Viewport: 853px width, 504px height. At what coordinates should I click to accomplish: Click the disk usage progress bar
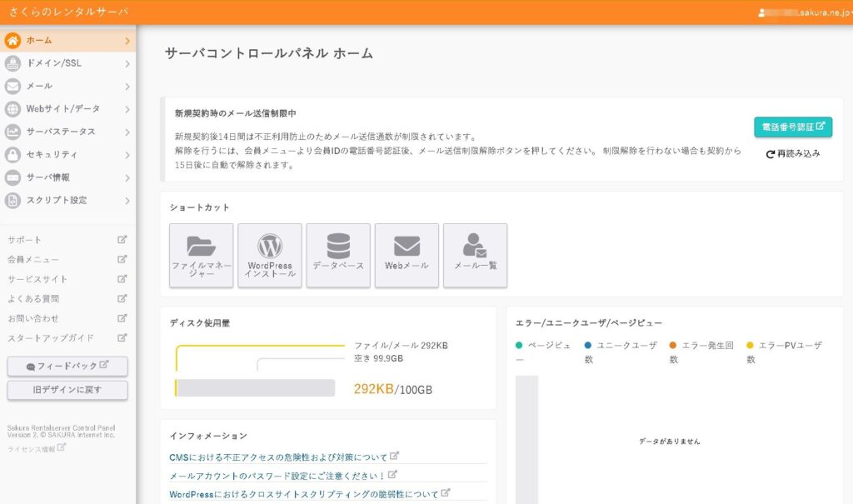(x=255, y=388)
